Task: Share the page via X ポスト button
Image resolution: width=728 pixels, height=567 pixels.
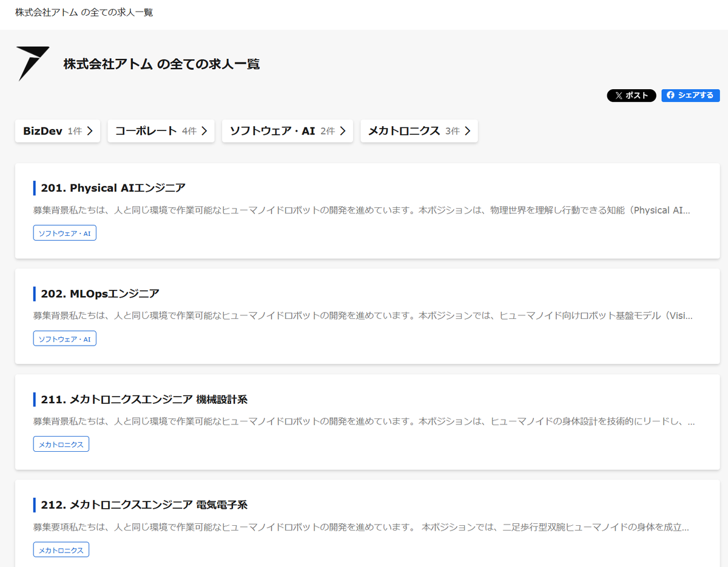Action: (x=632, y=95)
